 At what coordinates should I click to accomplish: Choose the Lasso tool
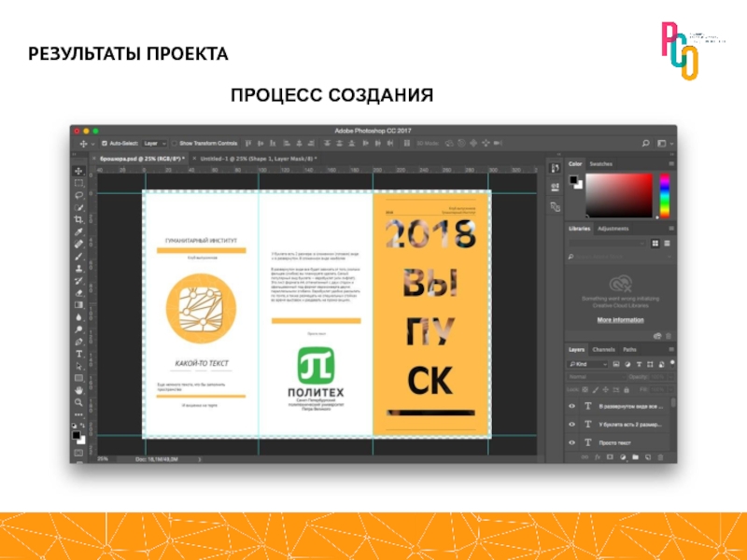click(x=79, y=195)
